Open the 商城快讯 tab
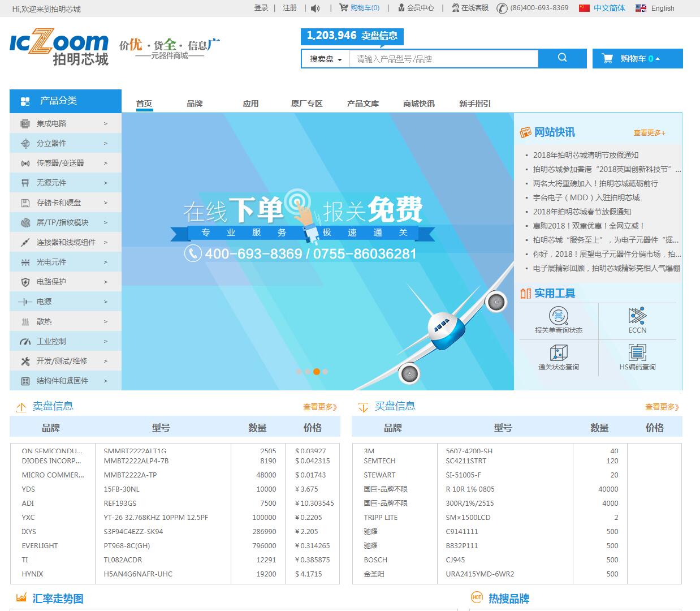 [x=418, y=104]
